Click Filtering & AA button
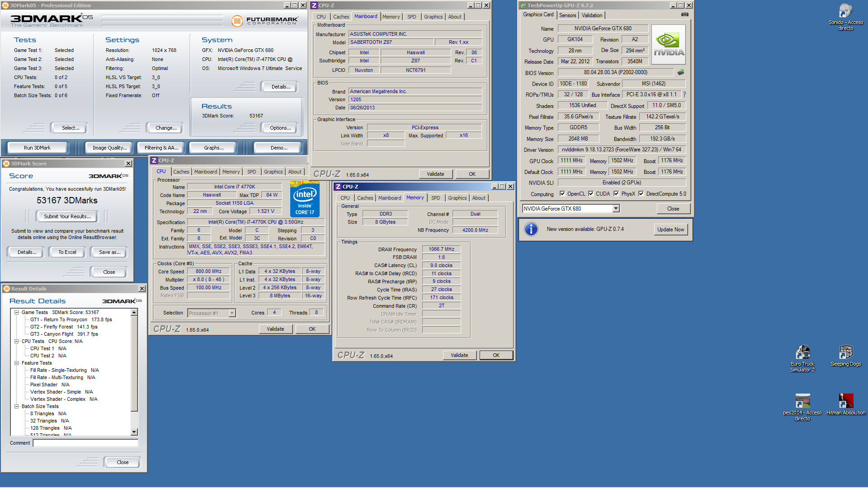 pyautogui.click(x=161, y=148)
